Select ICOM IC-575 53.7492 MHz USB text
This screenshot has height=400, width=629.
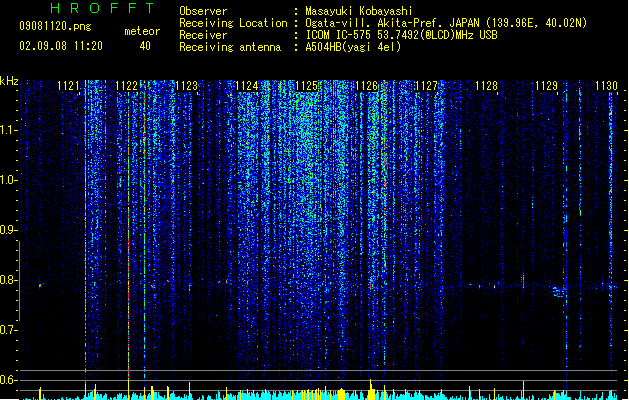[401, 35]
